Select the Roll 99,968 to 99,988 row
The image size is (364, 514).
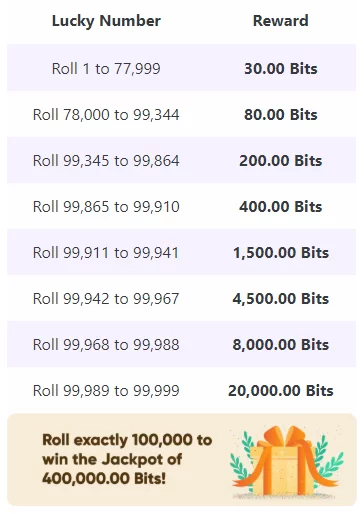coord(182,344)
